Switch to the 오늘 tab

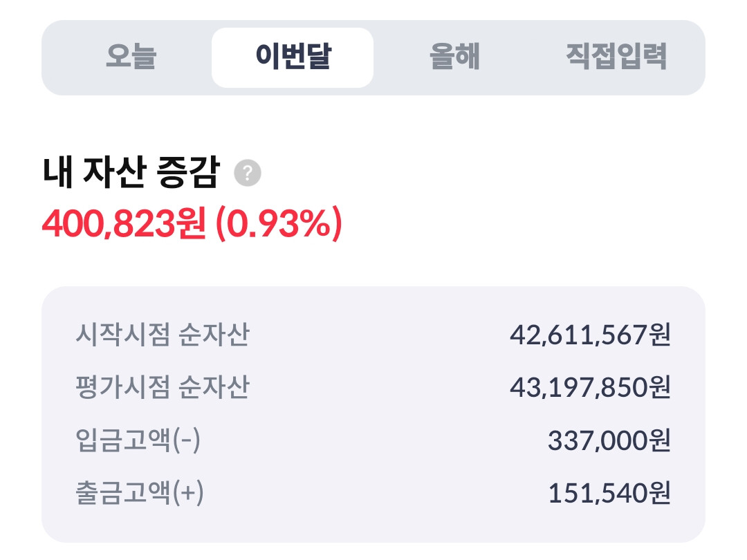pos(131,56)
